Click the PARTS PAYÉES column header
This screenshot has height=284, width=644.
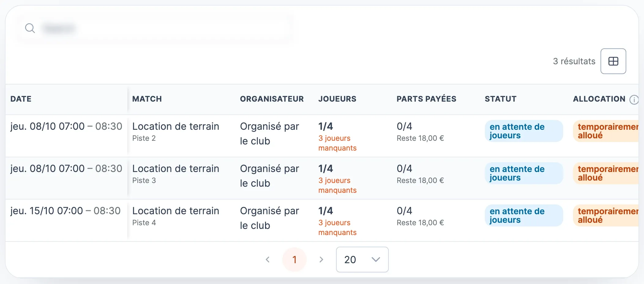tap(426, 99)
